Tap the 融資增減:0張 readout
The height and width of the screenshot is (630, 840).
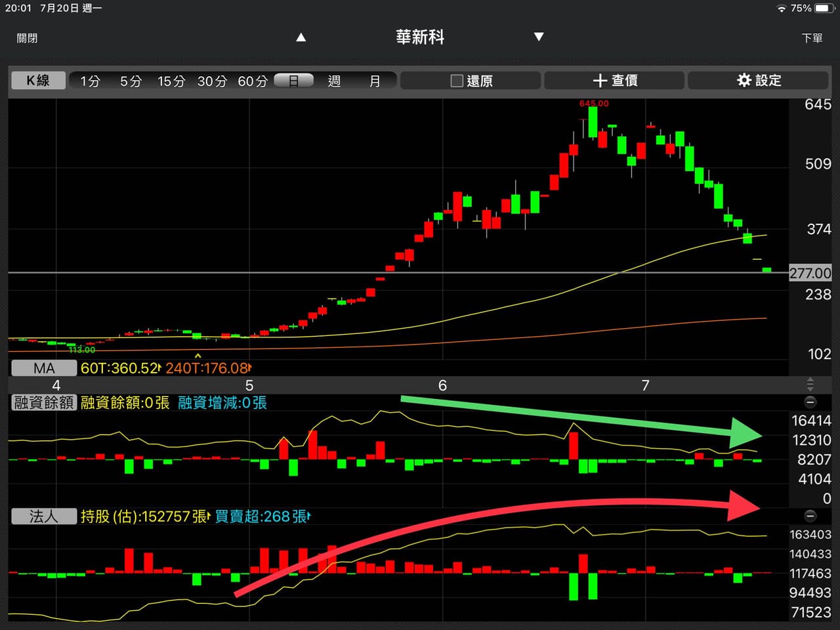[x=222, y=402]
